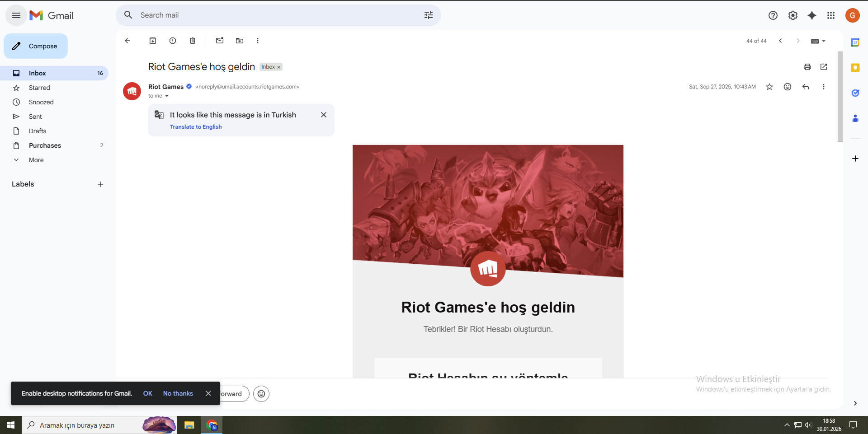Get add-ons plus in side panel
Viewport: 868px width, 434px height.
(x=855, y=159)
